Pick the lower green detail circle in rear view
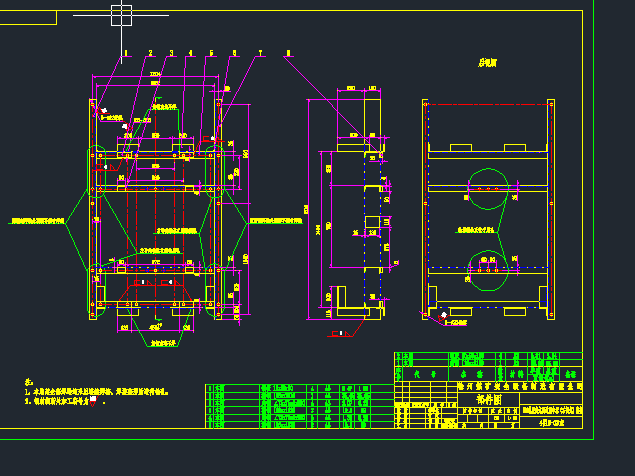 pos(488,270)
